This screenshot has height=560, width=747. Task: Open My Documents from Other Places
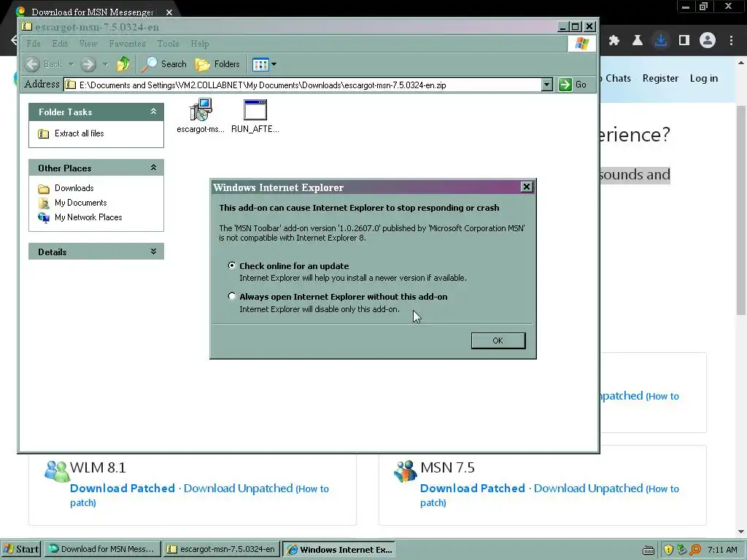(x=80, y=203)
